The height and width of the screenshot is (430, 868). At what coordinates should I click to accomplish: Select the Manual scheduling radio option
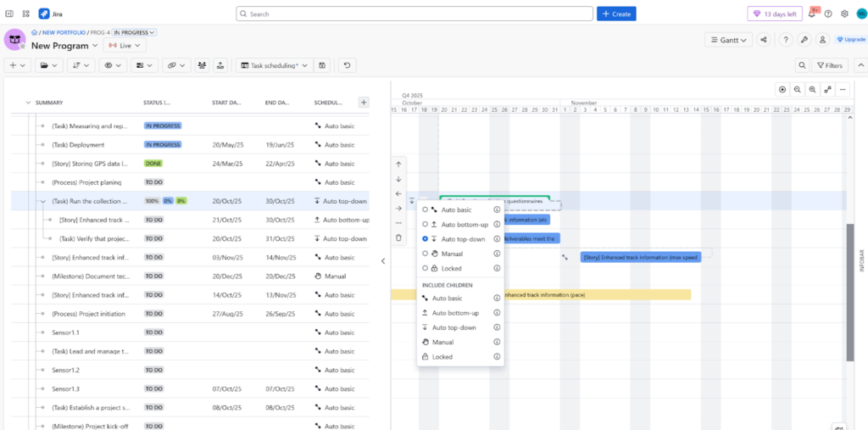point(425,254)
